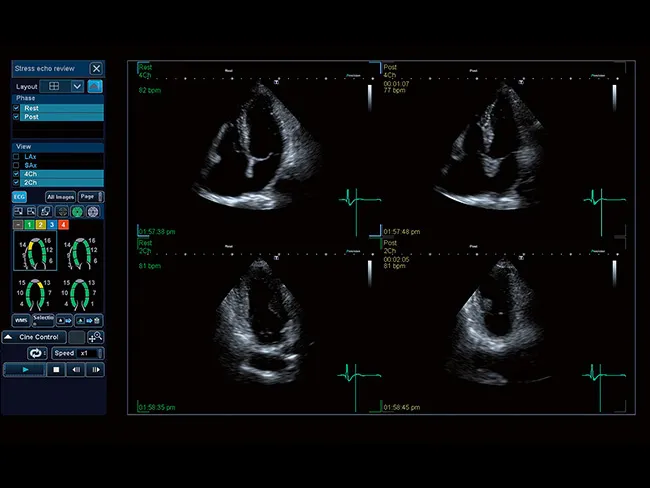Click the All Images button
Screen dimensions: 650x488
(60, 197)
